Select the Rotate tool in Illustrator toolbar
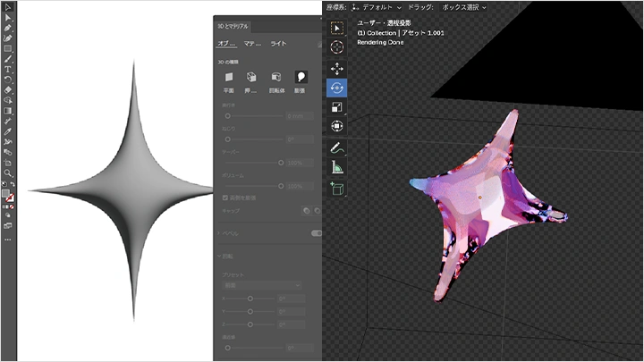 click(8, 80)
